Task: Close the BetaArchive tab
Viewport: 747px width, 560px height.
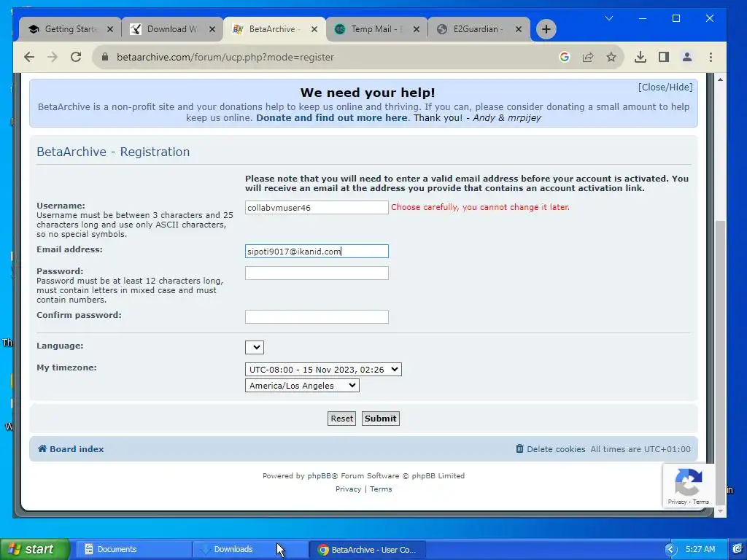Action: tap(314, 29)
